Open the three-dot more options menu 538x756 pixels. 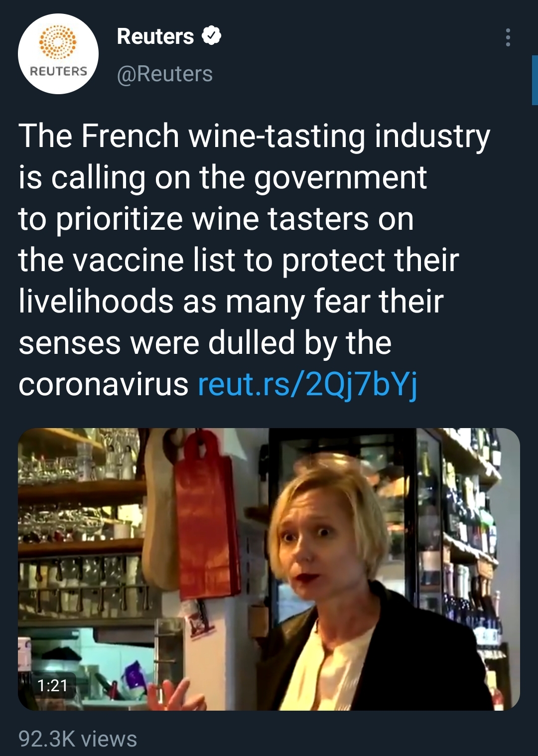pos(508,37)
